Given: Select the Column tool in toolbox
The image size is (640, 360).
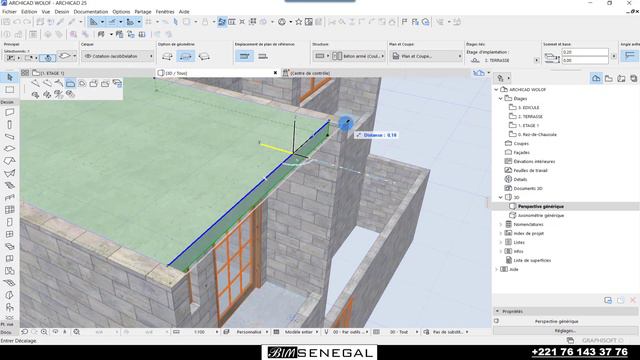Looking at the screenshot, I should 10,124.
